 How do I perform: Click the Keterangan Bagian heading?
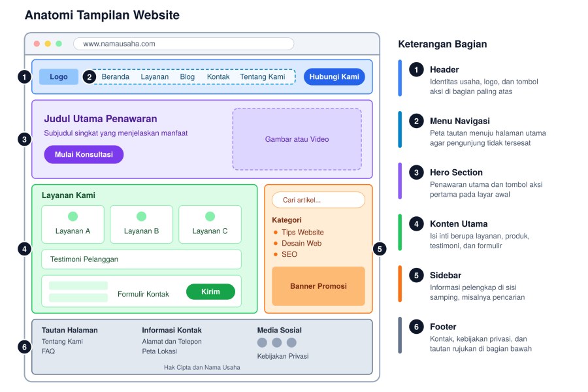(x=442, y=44)
